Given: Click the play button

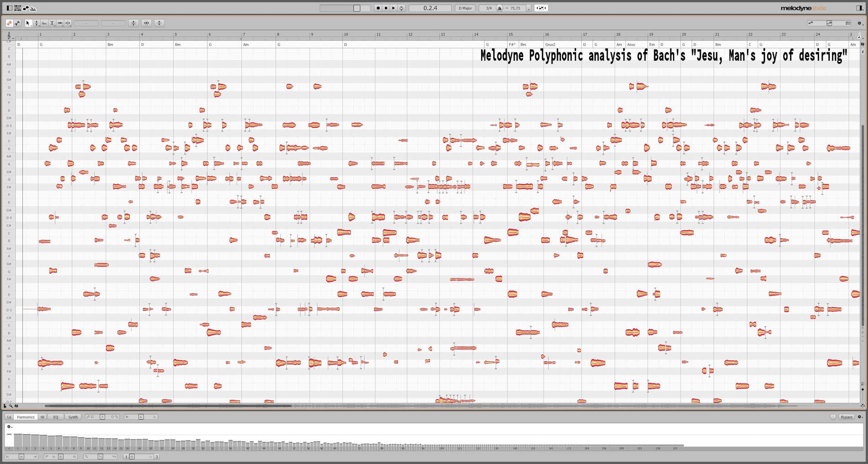Looking at the screenshot, I should pyautogui.click(x=393, y=8).
